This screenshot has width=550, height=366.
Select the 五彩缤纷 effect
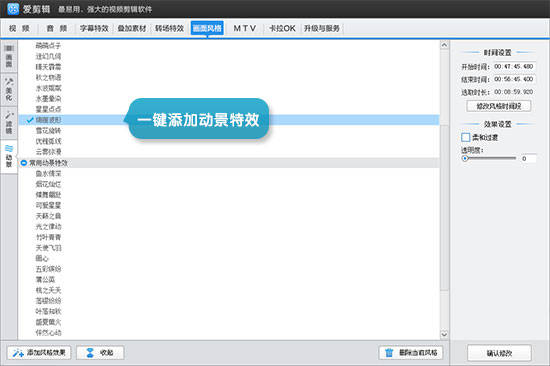pos(48,269)
